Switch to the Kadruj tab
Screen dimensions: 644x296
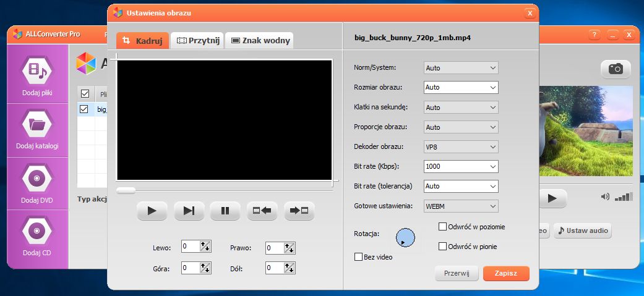[142, 41]
